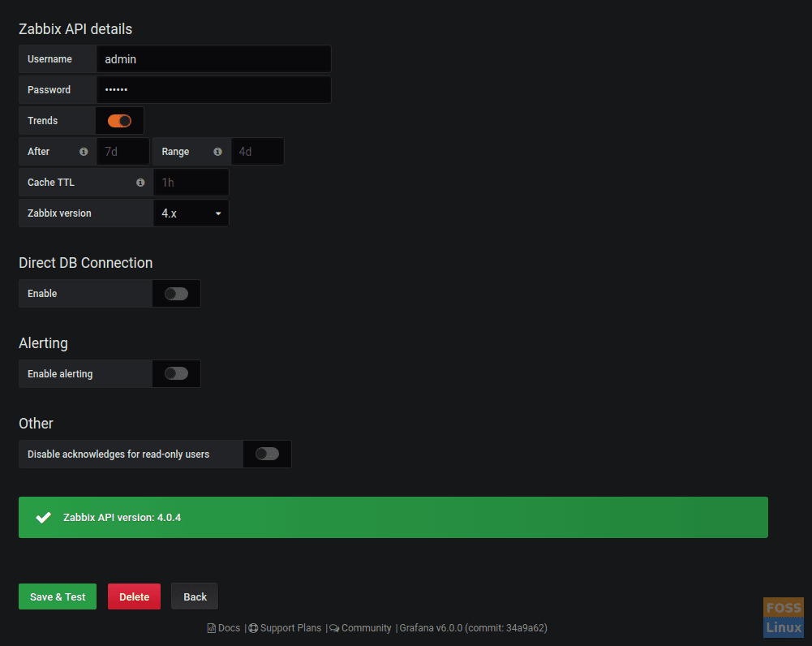Toggle Disable acknowledges for read-only users
The image size is (812, 646).
pyautogui.click(x=267, y=454)
